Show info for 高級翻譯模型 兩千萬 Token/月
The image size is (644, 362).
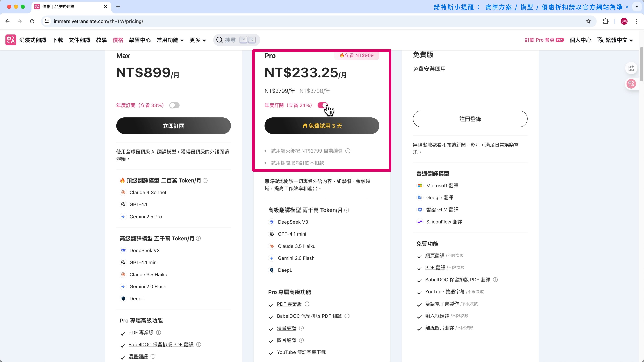pyautogui.click(x=347, y=210)
